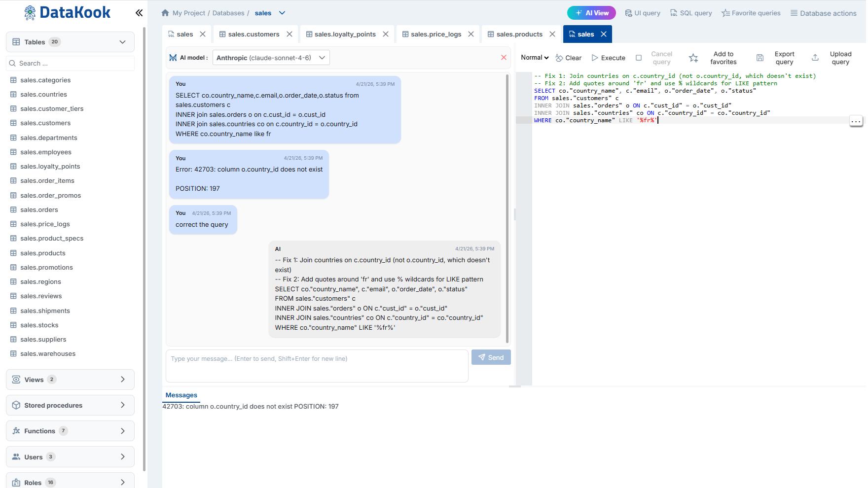Click the Stored procedures cube icon
The image size is (868, 488).
[16, 405]
